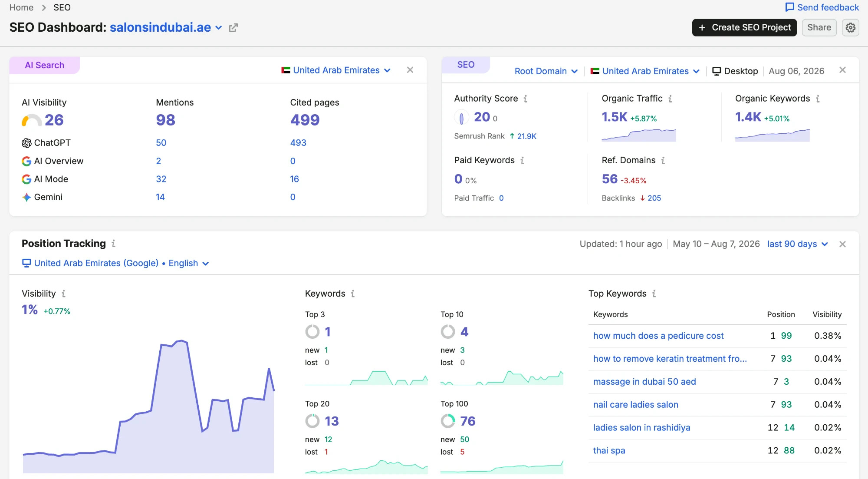868x479 pixels.
Task: Open Ref. Domains value 56
Action: click(x=609, y=179)
